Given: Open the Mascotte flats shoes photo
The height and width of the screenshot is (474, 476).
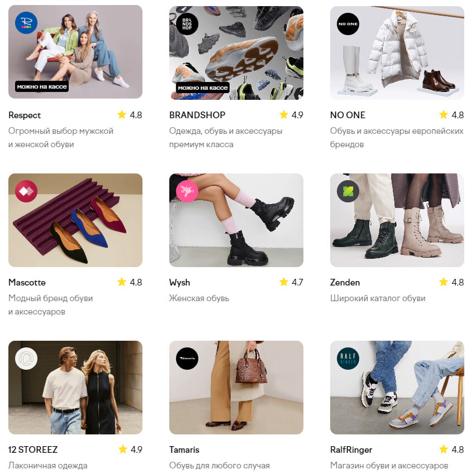Looking at the screenshot, I should click(x=75, y=220).
